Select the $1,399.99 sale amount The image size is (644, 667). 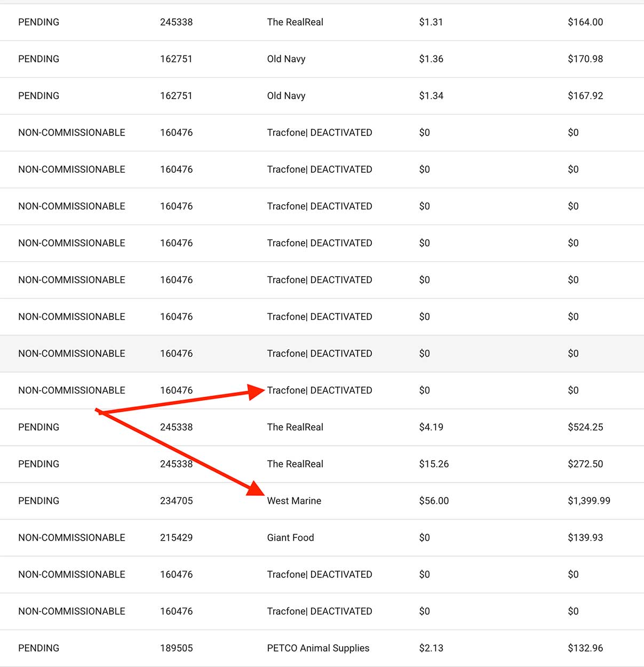[589, 501]
